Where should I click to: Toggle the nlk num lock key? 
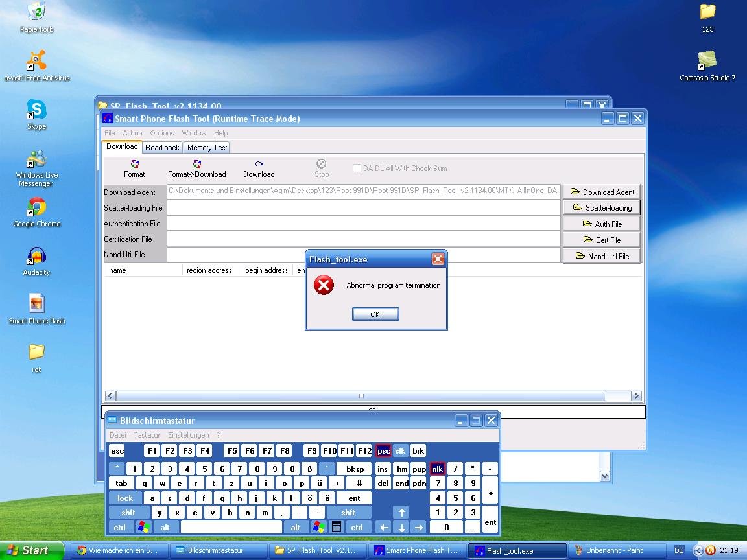pyautogui.click(x=437, y=469)
